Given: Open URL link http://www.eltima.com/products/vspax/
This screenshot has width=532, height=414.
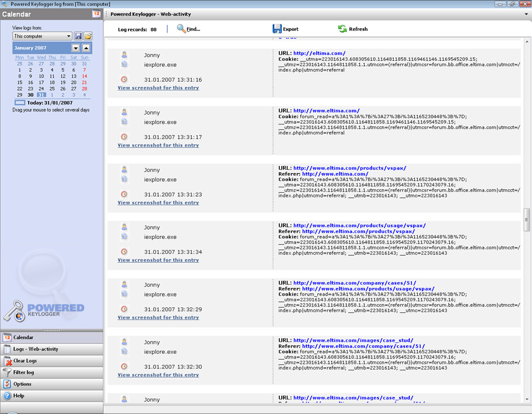Looking at the screenshot, I should [x=349, y=168].
